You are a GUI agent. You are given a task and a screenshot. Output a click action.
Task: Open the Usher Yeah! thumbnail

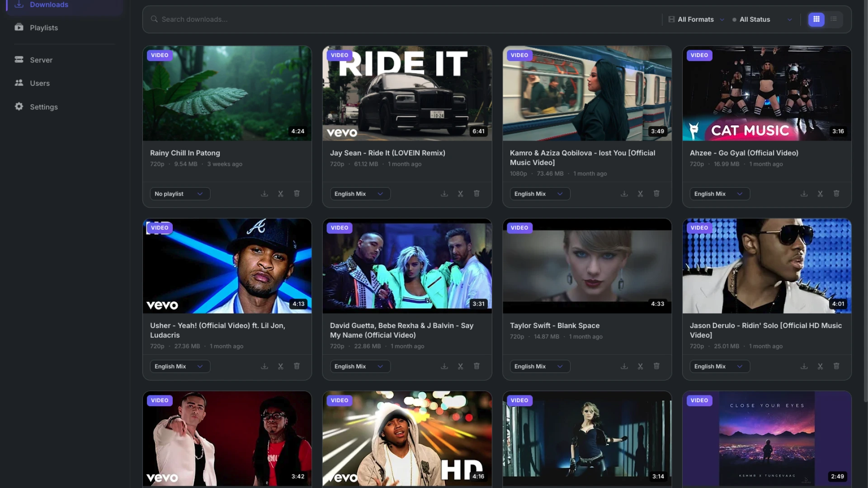click(227, 266)
